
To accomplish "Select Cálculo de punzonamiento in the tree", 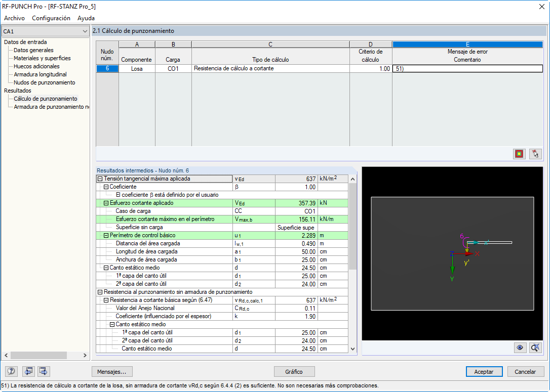I will (x=45, y=99).
